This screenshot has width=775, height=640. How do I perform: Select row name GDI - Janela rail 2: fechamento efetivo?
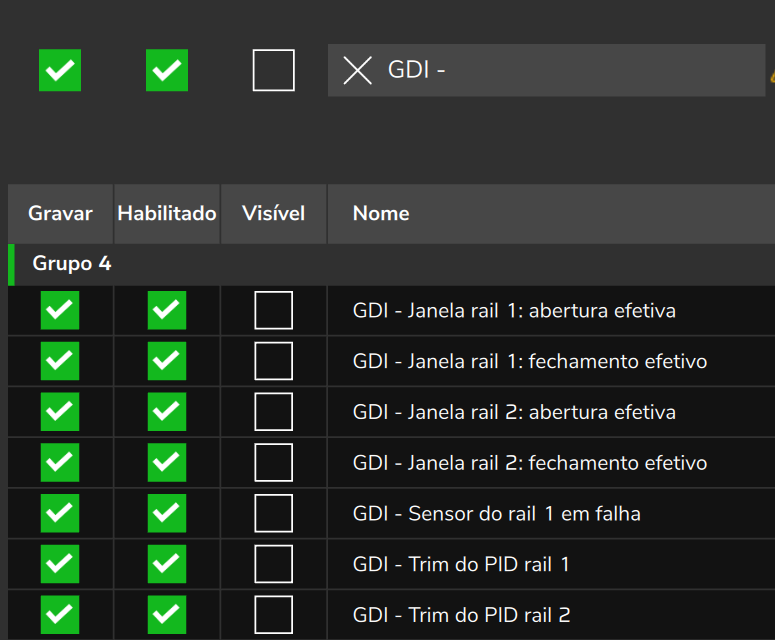[530, 463]
